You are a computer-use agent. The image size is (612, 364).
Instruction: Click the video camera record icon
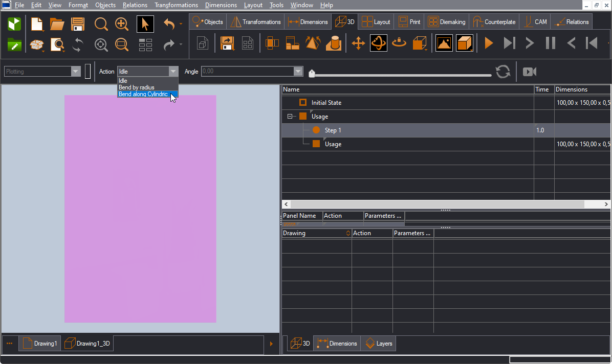pyautogui.click(x=529, y=72)
